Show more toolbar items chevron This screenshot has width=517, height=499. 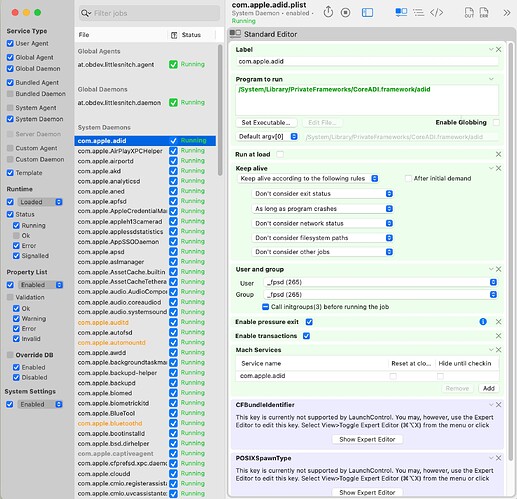point(507,13)
